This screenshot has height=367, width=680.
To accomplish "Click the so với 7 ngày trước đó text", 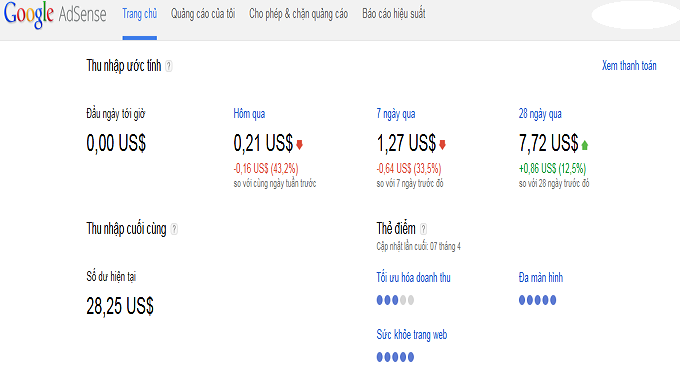I will tap(410, 184).
